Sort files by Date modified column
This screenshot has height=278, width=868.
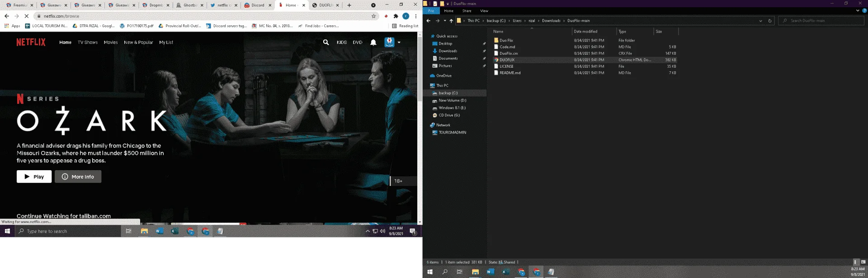point(594,32)
